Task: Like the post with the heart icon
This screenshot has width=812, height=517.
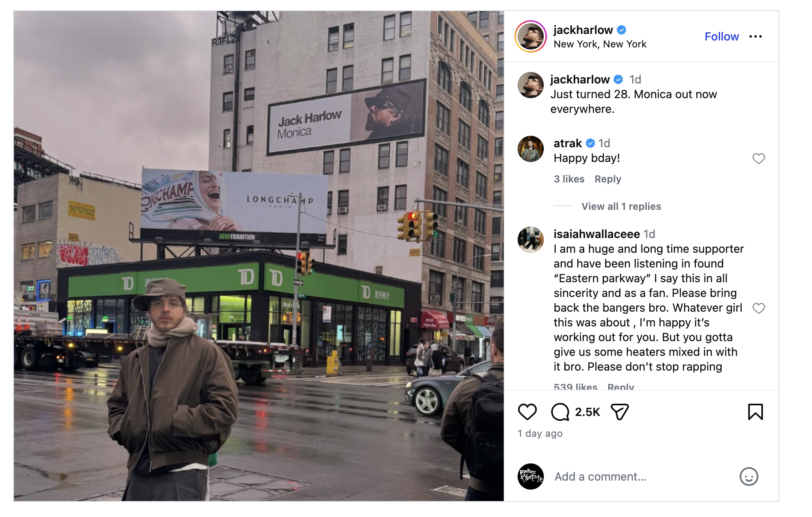Action: [x=527, y=412]
